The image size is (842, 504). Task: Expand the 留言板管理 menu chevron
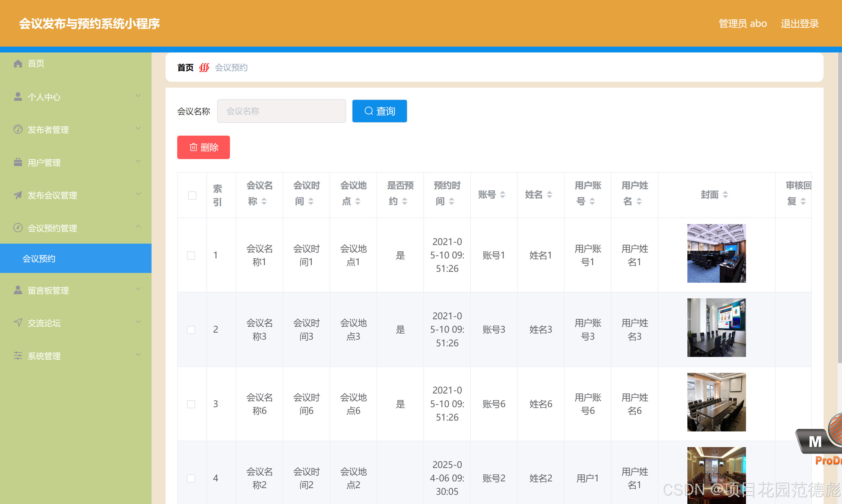point(138,289)
